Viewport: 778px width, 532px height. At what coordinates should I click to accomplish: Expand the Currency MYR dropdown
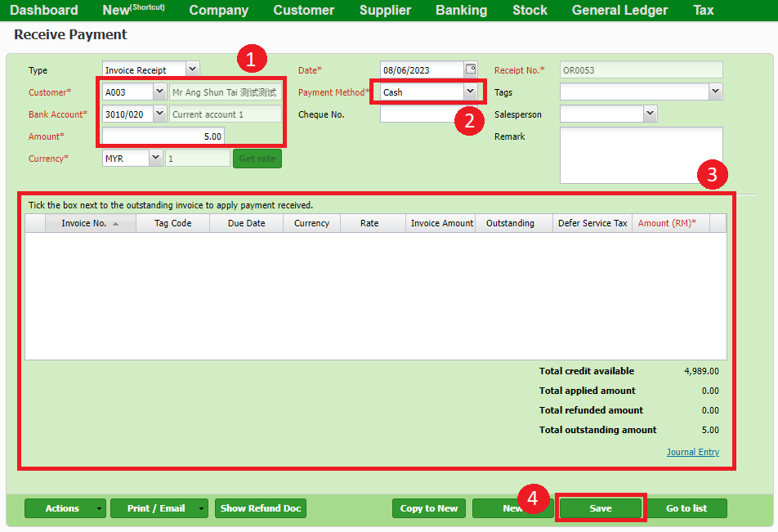pyautogui.click(x=155, y=159)
